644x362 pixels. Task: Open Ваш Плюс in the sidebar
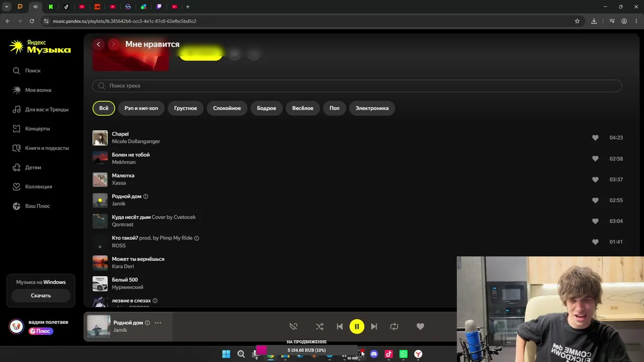point(31,206)
